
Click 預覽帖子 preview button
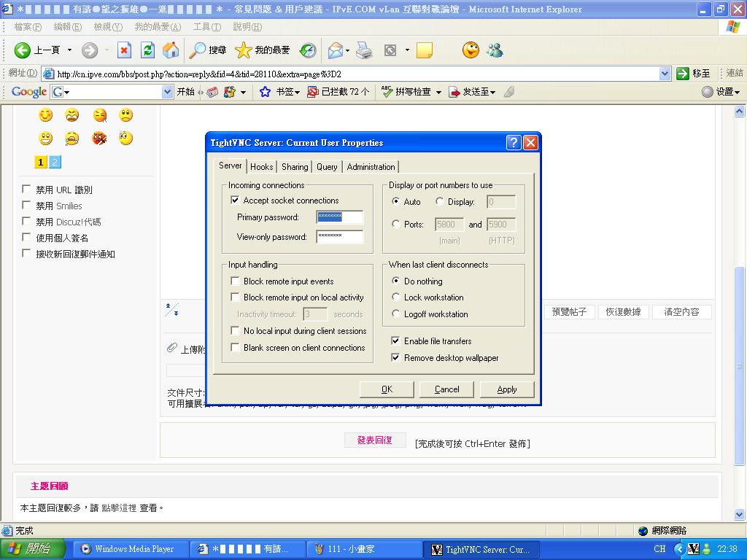[x=569, y=312]
